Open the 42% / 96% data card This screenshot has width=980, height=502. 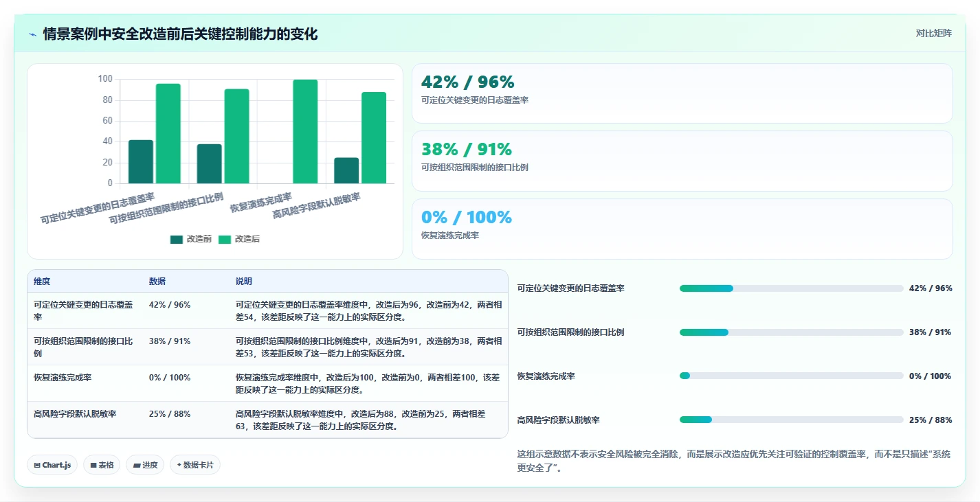click(682, 93)
